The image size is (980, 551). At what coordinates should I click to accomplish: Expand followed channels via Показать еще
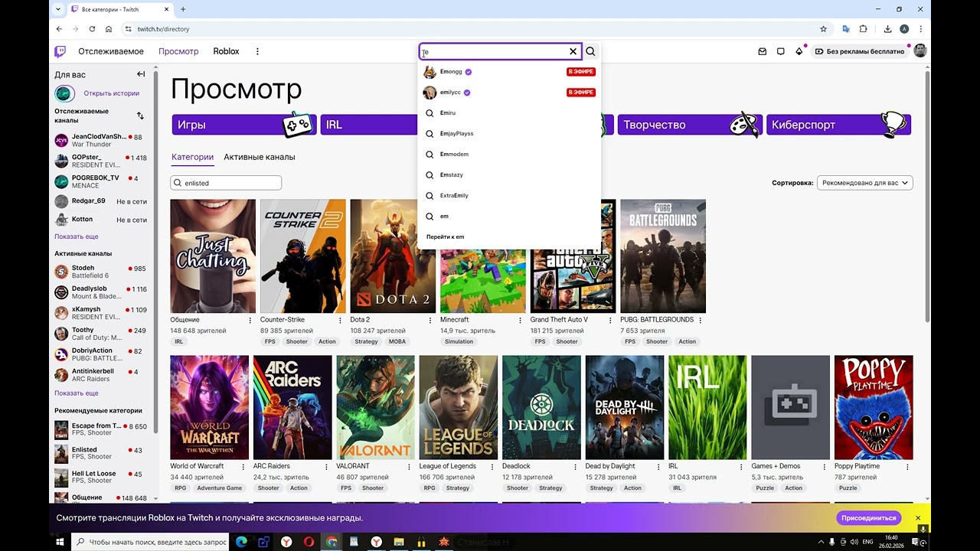pos(77,236)
